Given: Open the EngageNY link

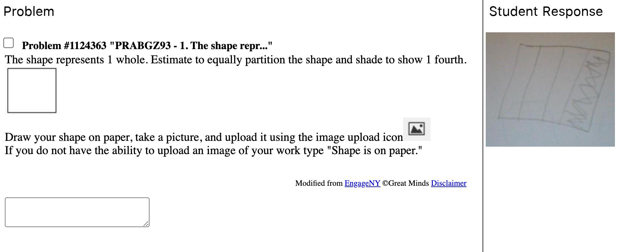Looking at the screenshot, I should [x=362, y=183].
